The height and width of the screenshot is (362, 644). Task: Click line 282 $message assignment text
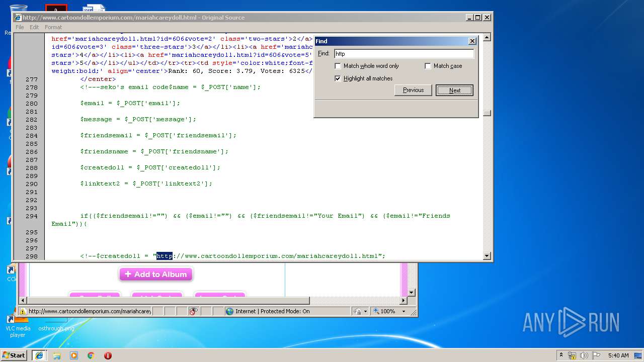click(138, 119)
